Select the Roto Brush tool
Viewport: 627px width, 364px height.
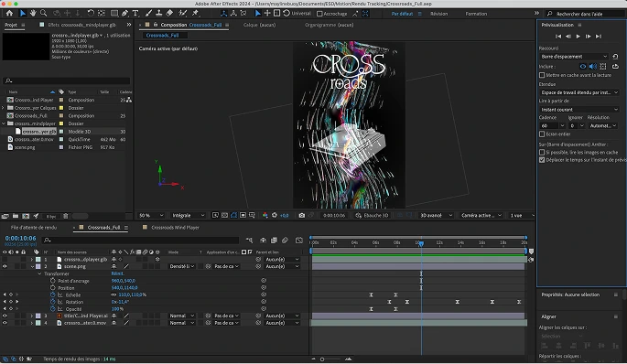point(183,13)
